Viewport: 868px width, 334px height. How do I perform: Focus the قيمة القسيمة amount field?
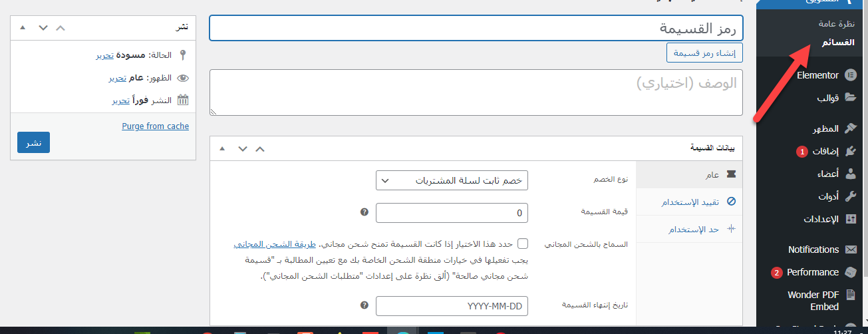coord(452,213)
